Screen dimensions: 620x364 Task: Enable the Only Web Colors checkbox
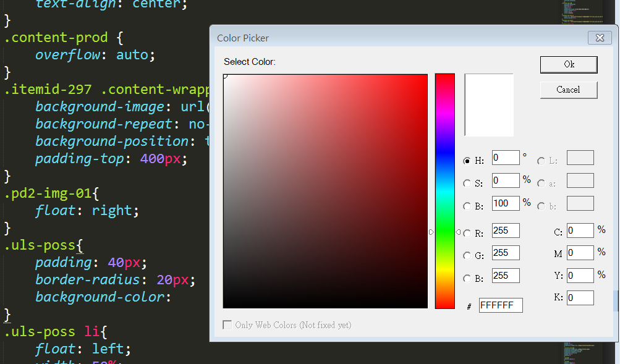pyautogui.click(x=227, y=325)
